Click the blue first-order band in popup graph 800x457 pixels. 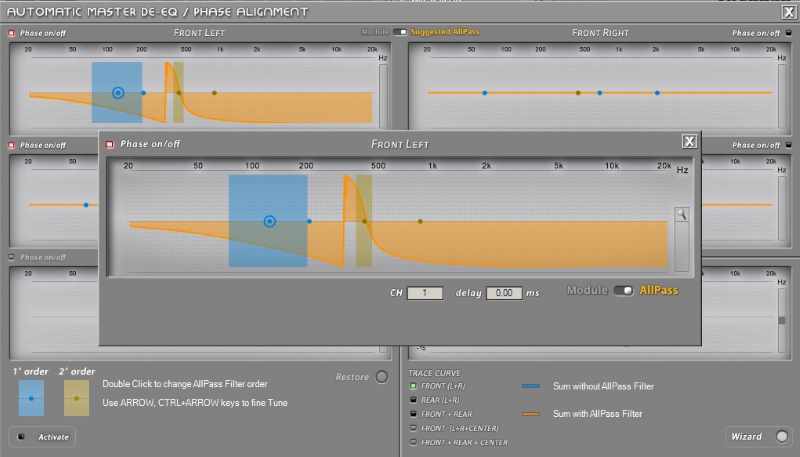[268, 221]
